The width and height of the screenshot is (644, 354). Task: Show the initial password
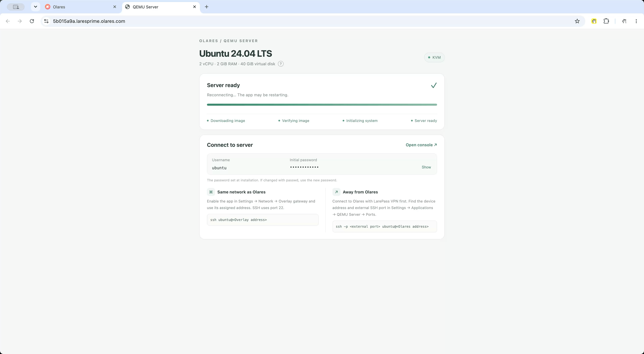tap(426, 167)
